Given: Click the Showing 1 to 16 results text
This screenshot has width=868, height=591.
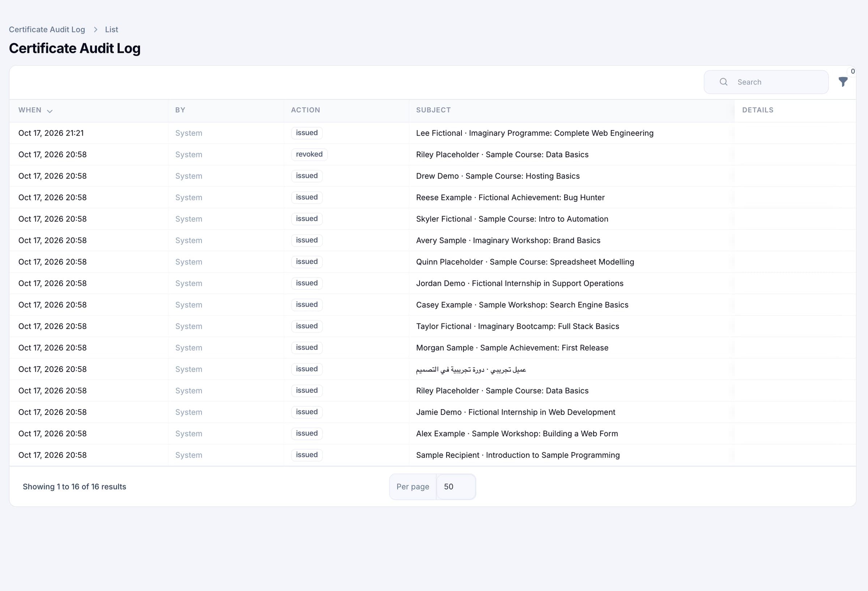Looking at the screenshot, I should [75, 487].
